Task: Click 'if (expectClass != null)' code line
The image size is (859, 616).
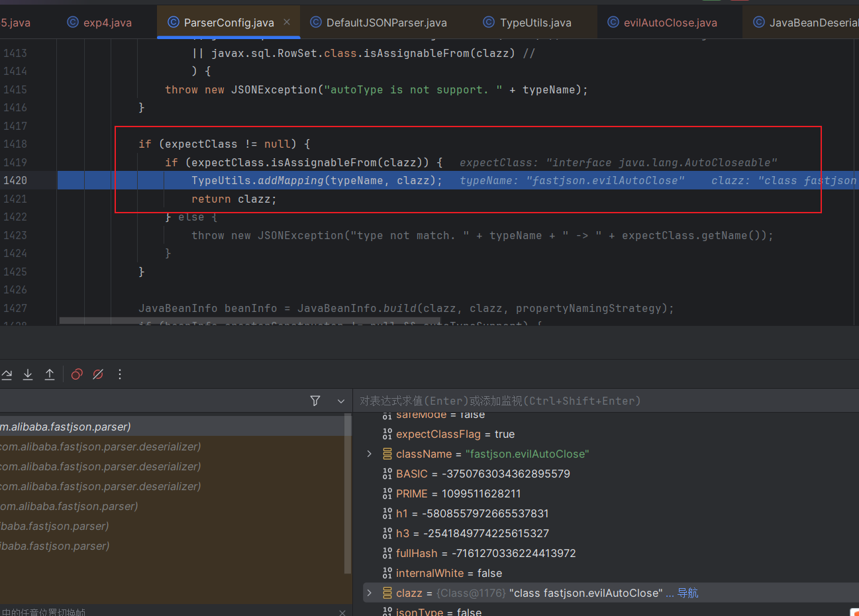Action: point(224,144)
